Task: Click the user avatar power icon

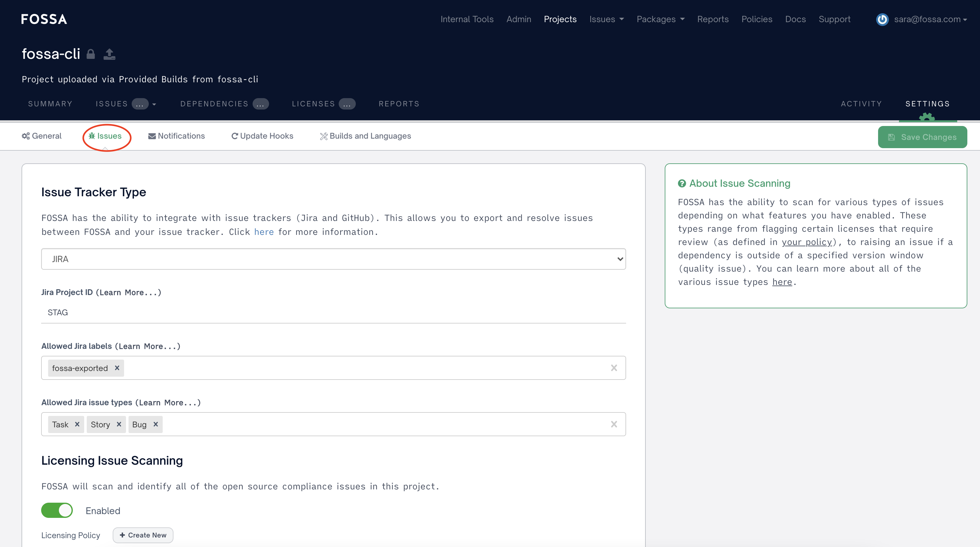Action: (x=882, y=19)
